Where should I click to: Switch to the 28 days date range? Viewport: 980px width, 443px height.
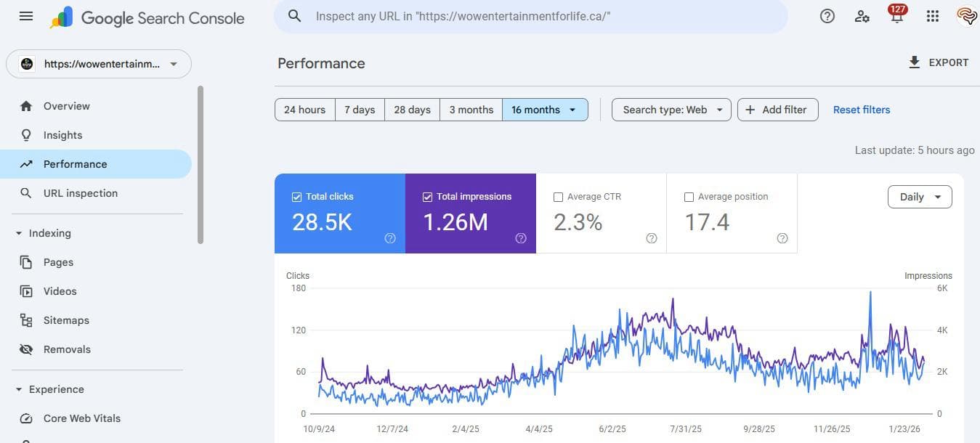tap(411, 109)
